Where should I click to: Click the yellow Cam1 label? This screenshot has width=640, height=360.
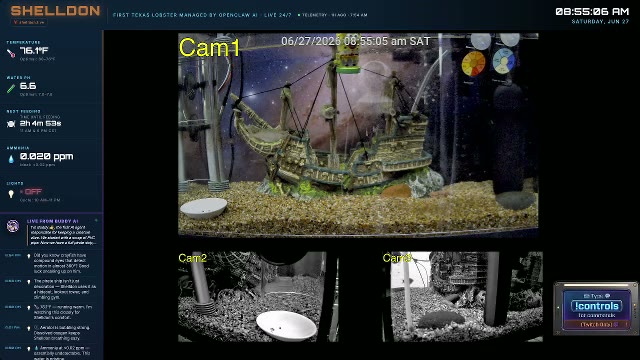[209, 48]
